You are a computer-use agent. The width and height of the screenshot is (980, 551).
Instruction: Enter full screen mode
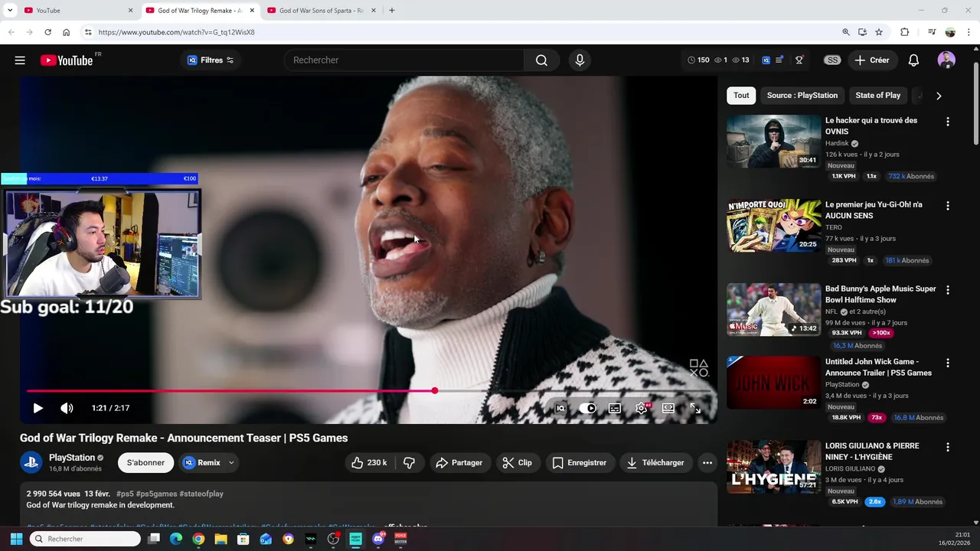point(695,409)
